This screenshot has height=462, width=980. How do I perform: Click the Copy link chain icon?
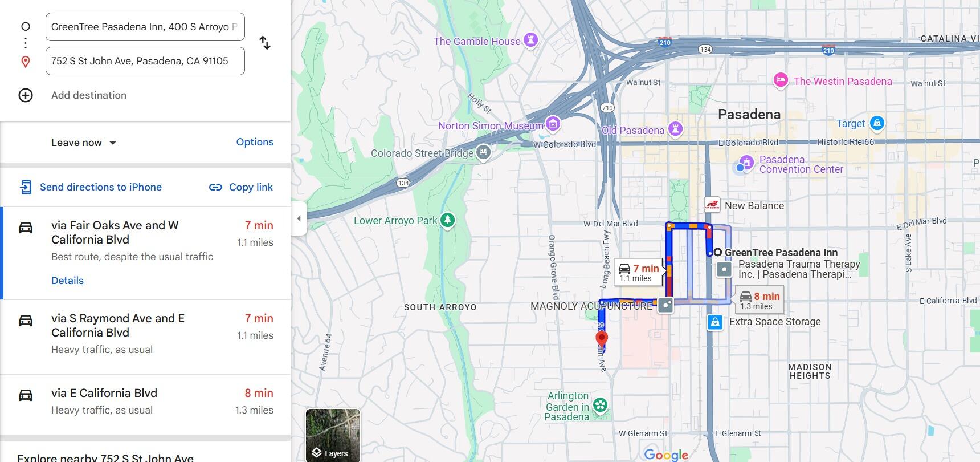pos(215,187)
